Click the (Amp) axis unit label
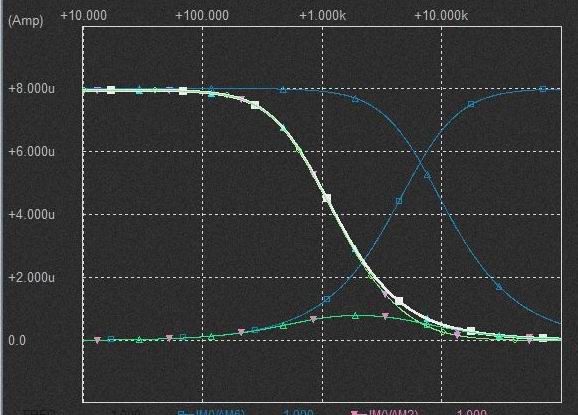Viewport: 578px width, 415px height. (25, 21)
